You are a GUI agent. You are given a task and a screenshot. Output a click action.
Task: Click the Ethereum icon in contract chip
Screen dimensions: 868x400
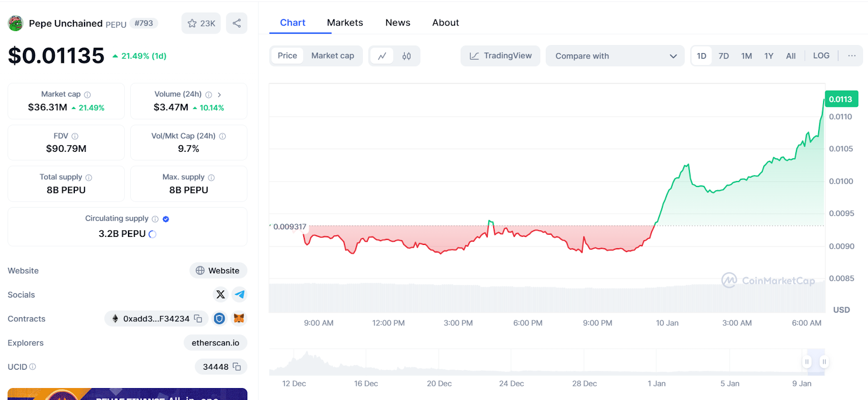tap(115, 319)
